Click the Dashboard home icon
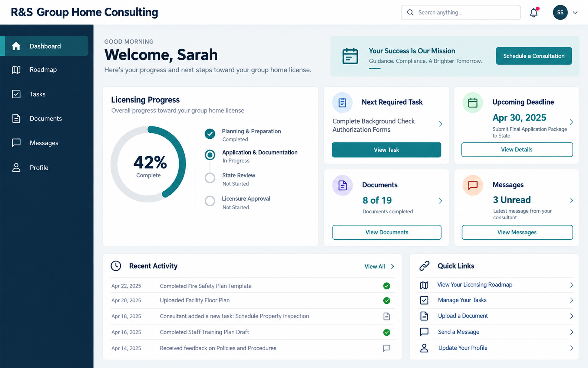 pos(16,46)
